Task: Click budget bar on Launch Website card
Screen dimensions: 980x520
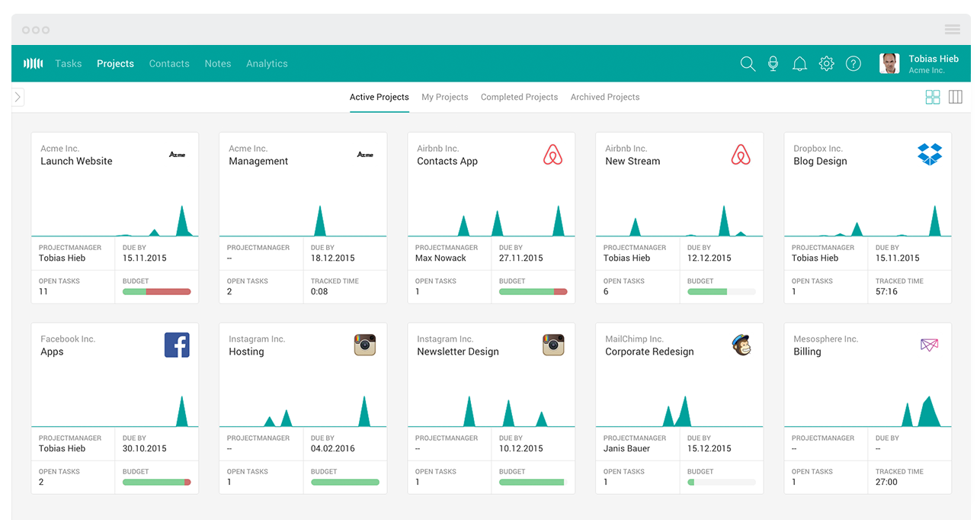Action: click(x=156, y=291)
